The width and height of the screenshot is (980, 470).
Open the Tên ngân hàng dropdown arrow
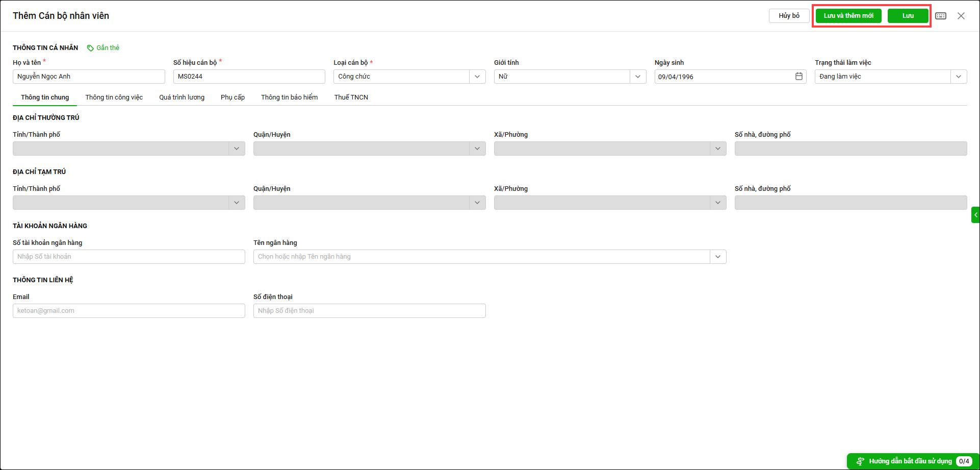[x=718, y=257]
